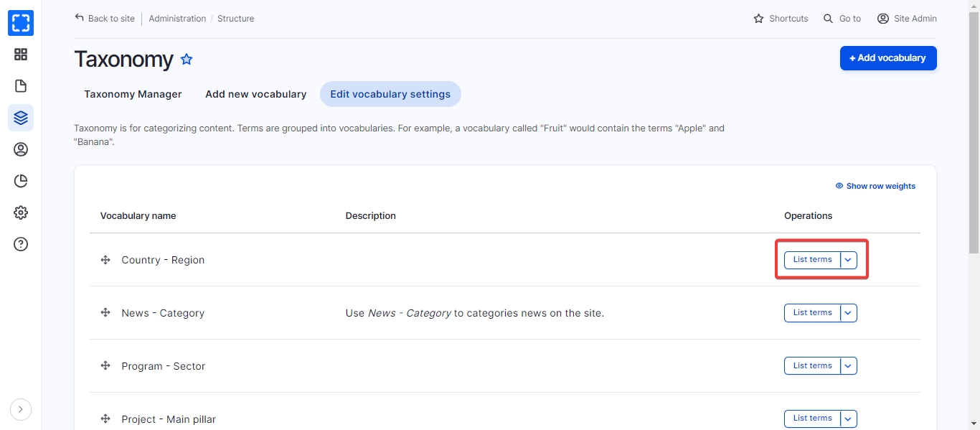This screenshot has width=980, height=430.
Task: Grab the drag handle for News - Category
Action: (x=105, y=313)
